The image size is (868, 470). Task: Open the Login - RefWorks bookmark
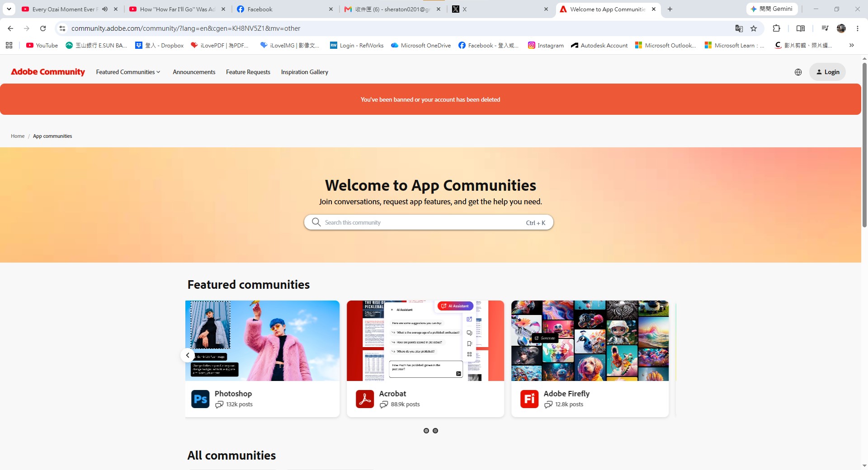pos(357,45)
